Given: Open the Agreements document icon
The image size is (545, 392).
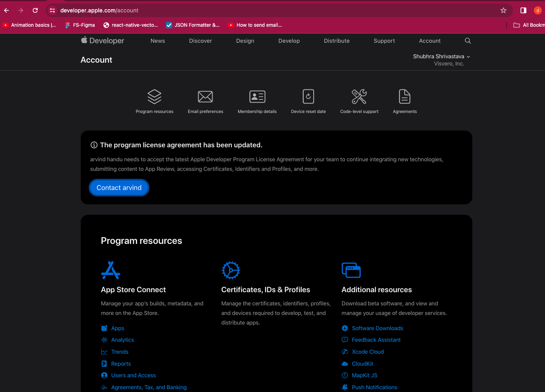Looking at the screenshot, I should coord(404,97).
